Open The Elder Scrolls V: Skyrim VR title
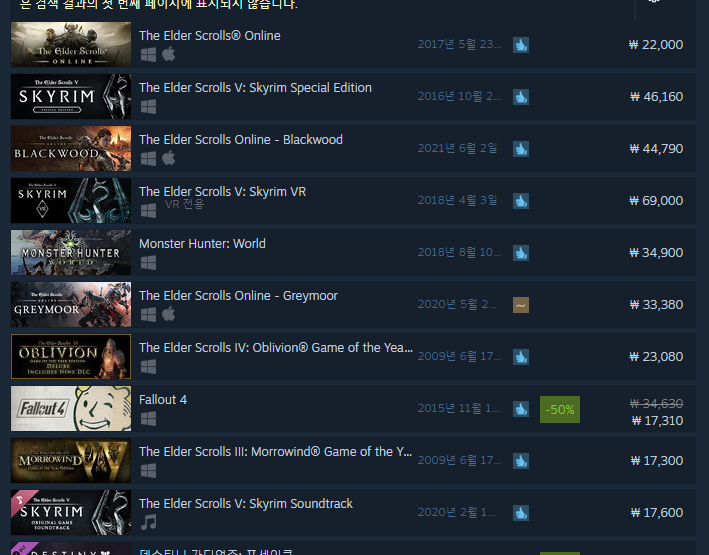Screen dimensions: 709x555 (x=222, y=192)
